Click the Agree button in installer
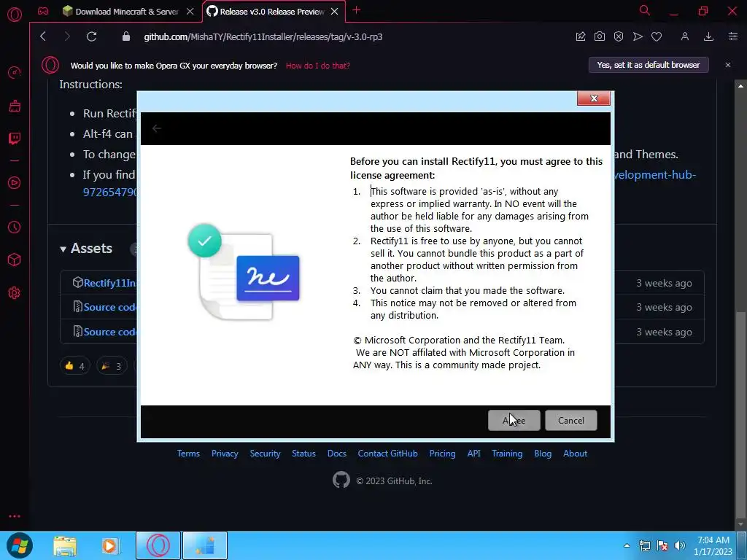This screenshot has height=560, width=747. 514,421
